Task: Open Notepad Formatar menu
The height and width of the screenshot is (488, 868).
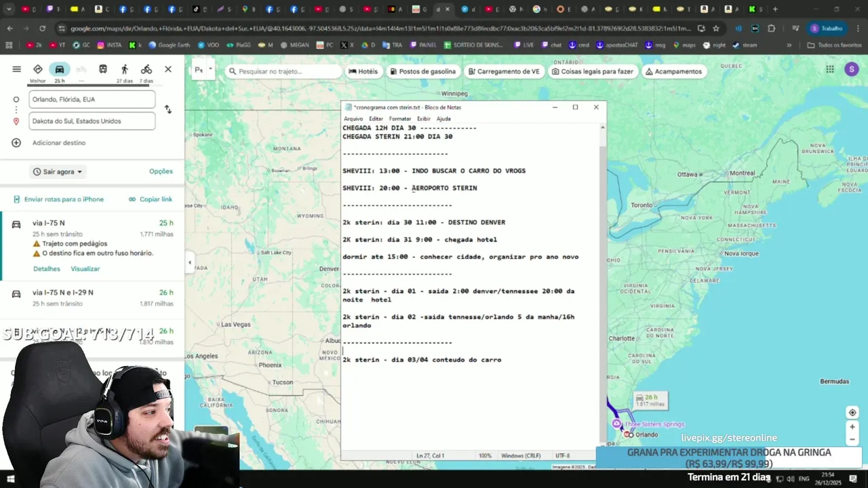Action: (x=400, y=119)
